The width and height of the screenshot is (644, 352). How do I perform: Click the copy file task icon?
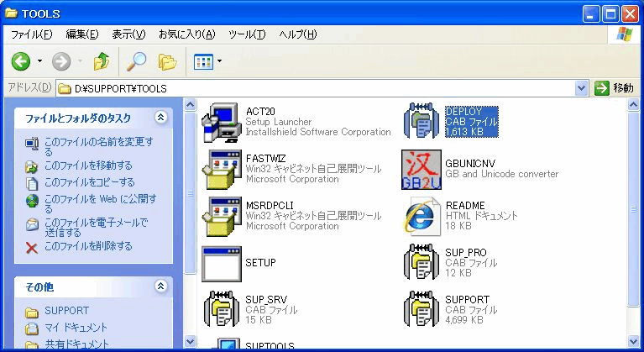32,183
